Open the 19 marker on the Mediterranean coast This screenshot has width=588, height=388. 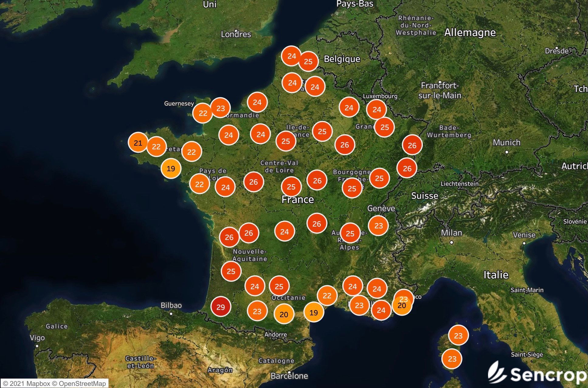click(x=314, y=312)
